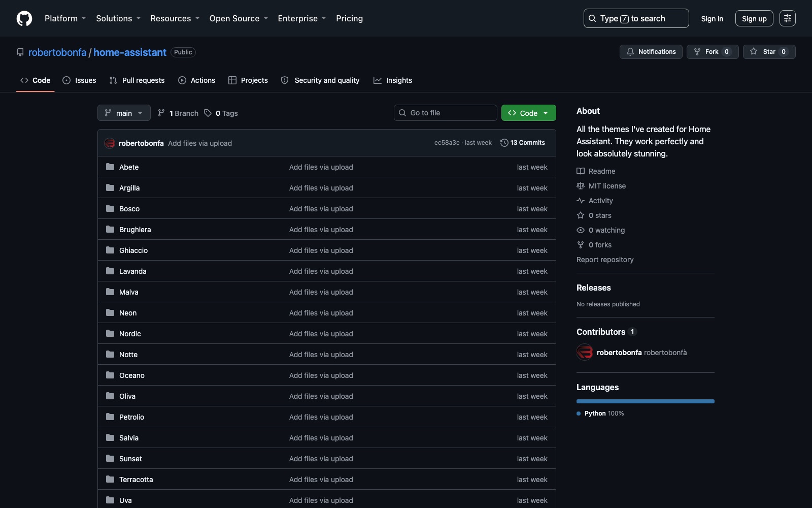Open the 0 Tags link

pyautogui.click(x=221, y=113)
